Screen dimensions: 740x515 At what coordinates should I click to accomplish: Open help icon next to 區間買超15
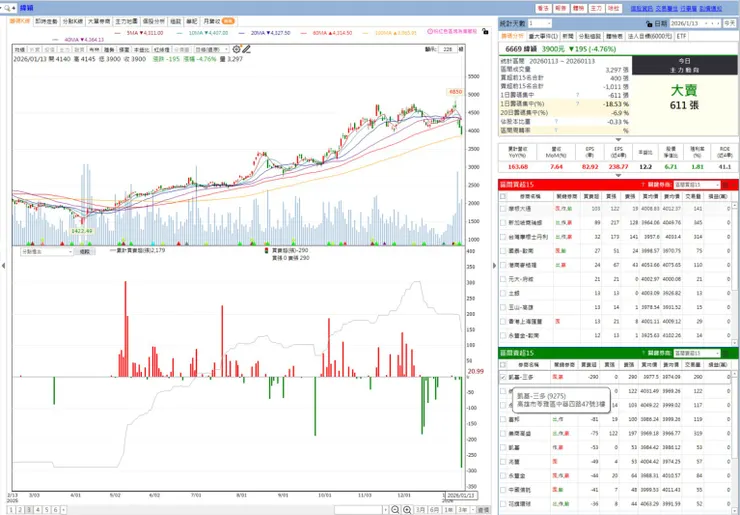(643, 185)
